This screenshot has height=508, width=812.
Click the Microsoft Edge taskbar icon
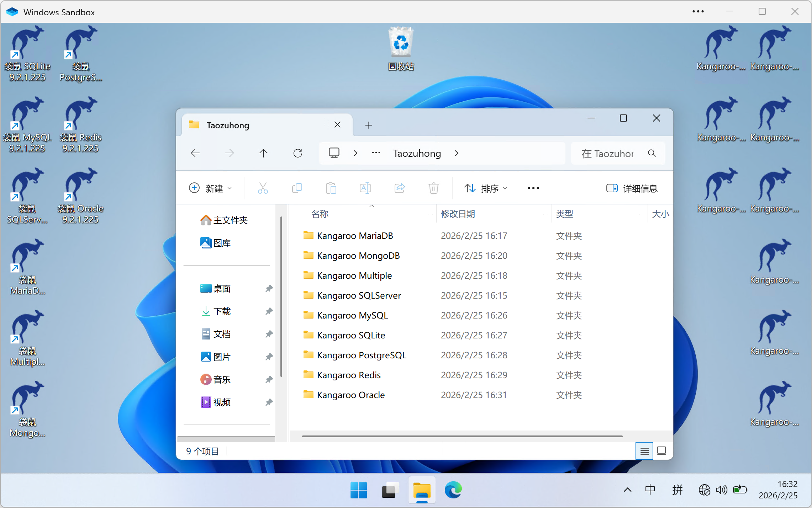[x=453, y=491]
